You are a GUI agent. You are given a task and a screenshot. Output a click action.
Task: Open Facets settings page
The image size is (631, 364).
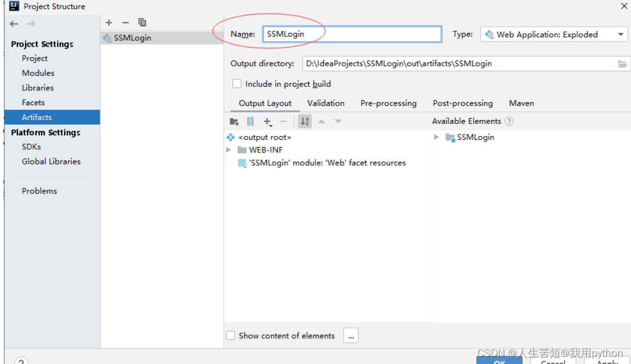33,103
